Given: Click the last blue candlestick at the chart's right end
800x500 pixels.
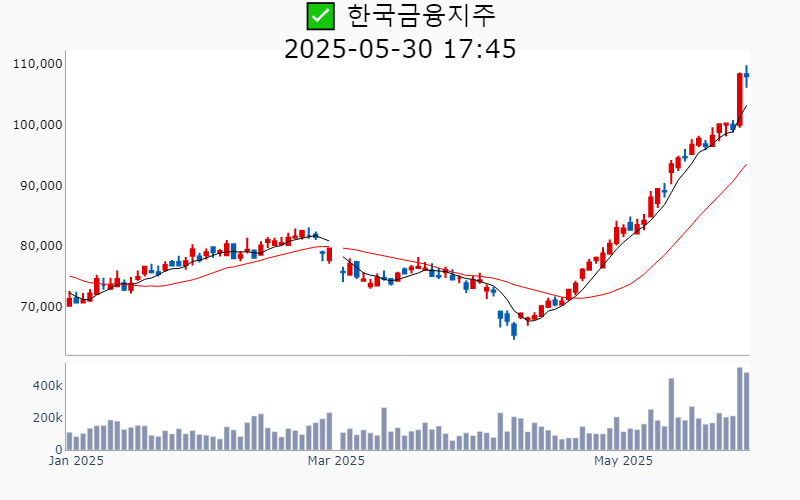Looking at the screenshot, I should (x=746, y=76).
